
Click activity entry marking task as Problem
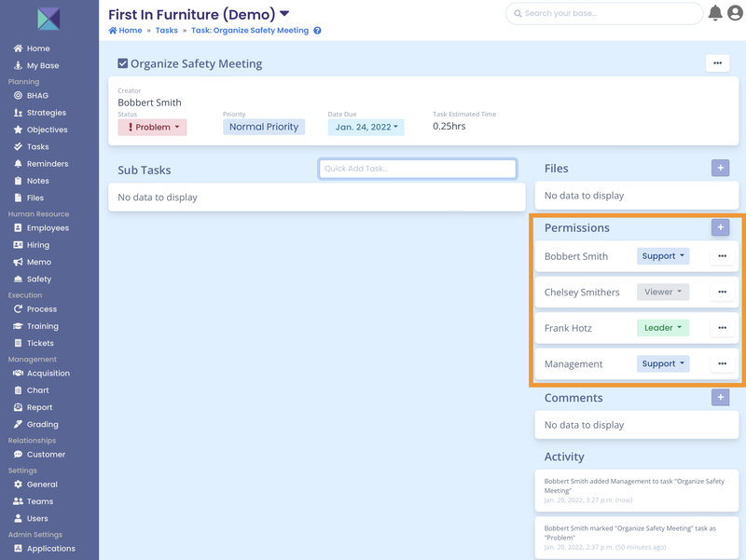[x=637, y=538]
